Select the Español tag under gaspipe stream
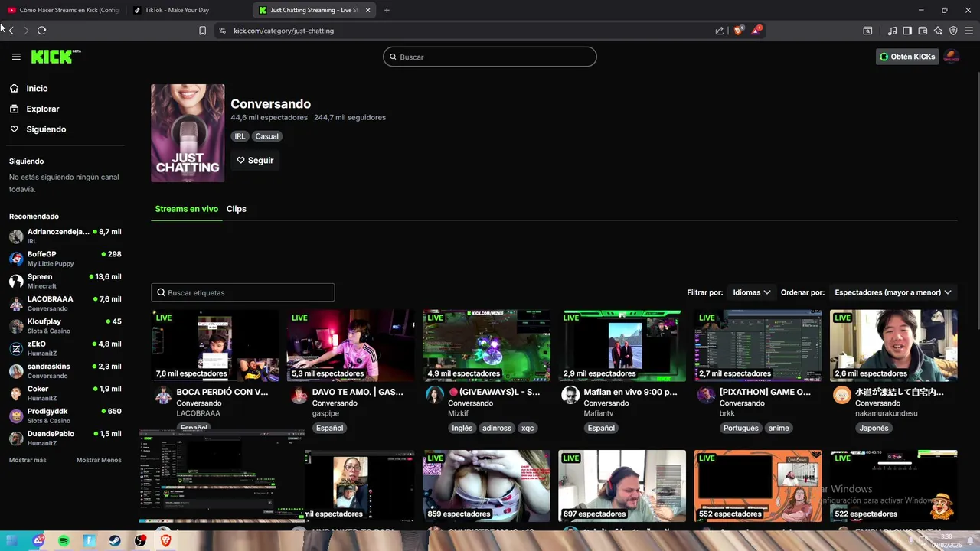The height and width of the screenshot is (551, 980). pos(330,428)
